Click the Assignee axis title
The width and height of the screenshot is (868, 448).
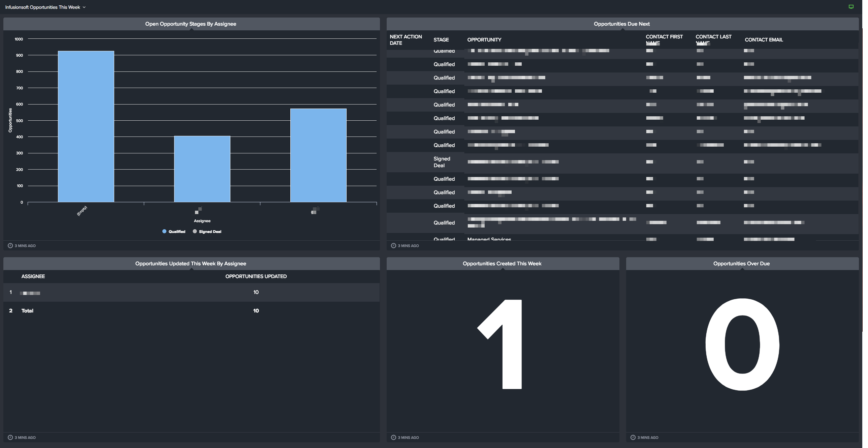click(x=202, y=221)
